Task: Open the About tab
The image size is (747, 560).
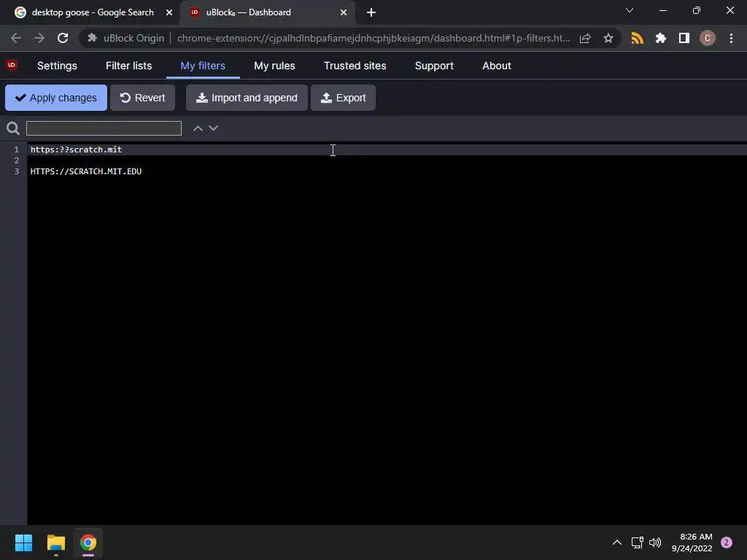Action: (x=496, y=66)
